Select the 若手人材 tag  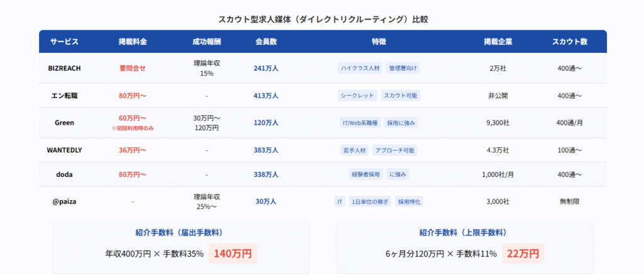(x=353, y=151)
